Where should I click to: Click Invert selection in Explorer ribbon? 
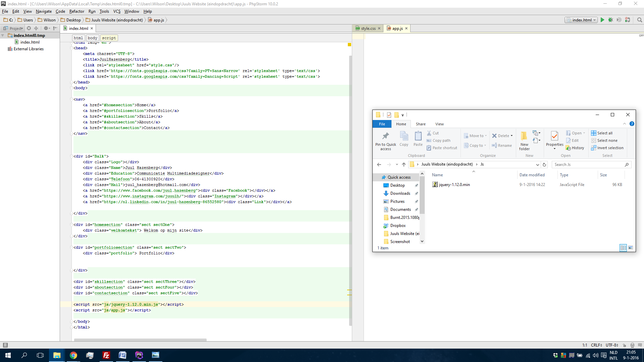coord(607,148)
